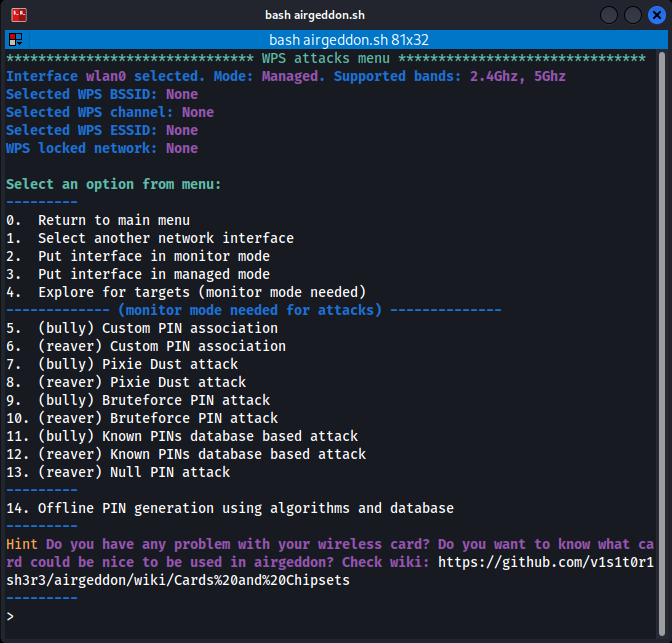Screen dimensions: 672x643
Task: Click 'Select an option from menu:' heading
Action: click(114, 184)
